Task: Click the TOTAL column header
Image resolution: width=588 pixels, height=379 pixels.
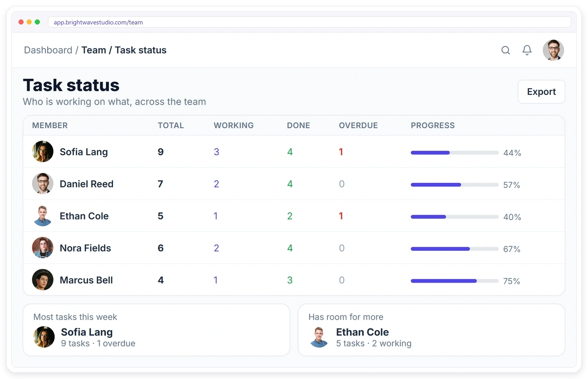Action: click(x=171, y=125)
